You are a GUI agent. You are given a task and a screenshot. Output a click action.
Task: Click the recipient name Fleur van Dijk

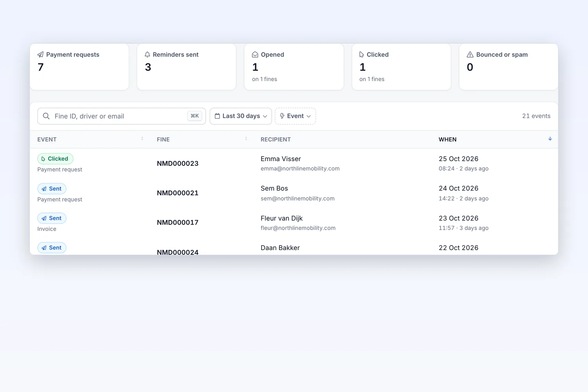coord(281,218)
